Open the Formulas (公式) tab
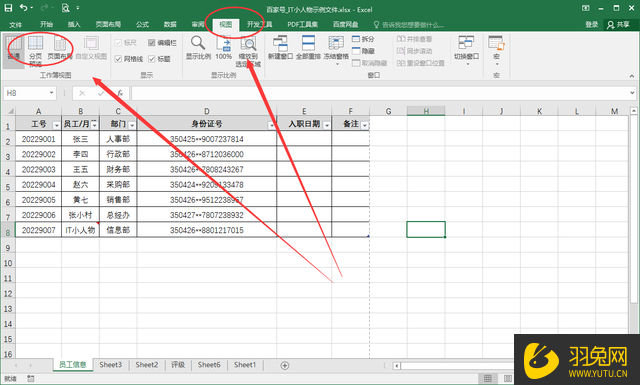The height and width of the screenshot is (385, 640). (142, 24)
